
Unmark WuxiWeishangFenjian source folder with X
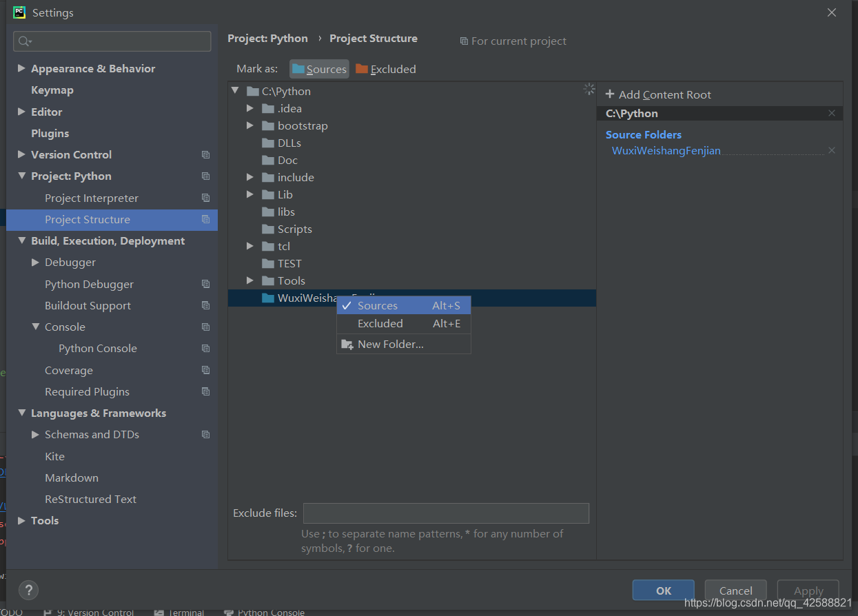coord(832,150)
